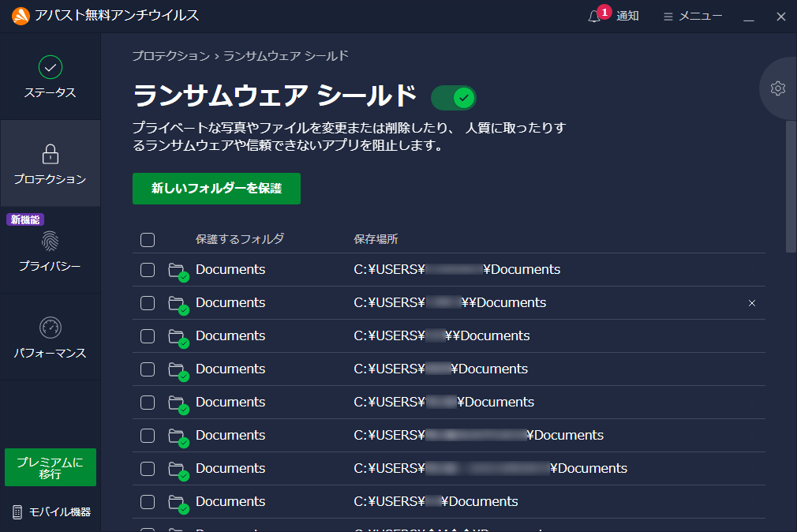The width and height of the screenshot is (797, 532).
Task: Open the ransomware shield settings gear
Action: point(778,88)
